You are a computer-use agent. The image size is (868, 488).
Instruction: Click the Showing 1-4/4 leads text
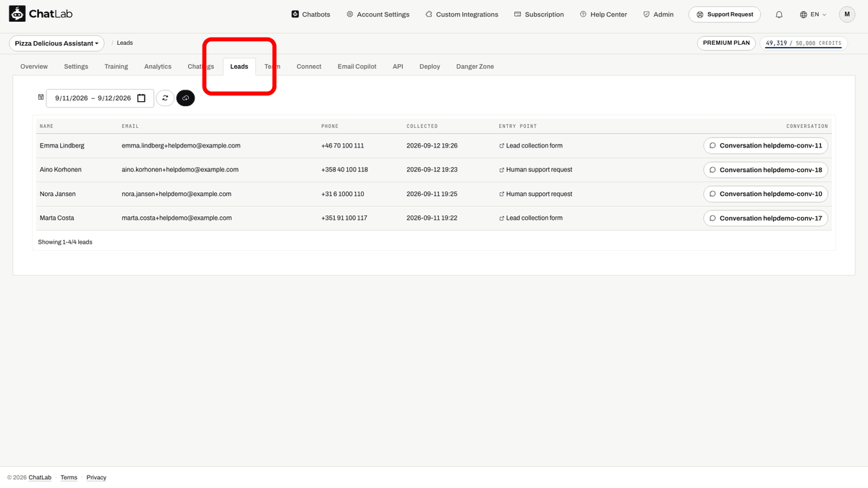pyautogui.click(x=65, y=242)
